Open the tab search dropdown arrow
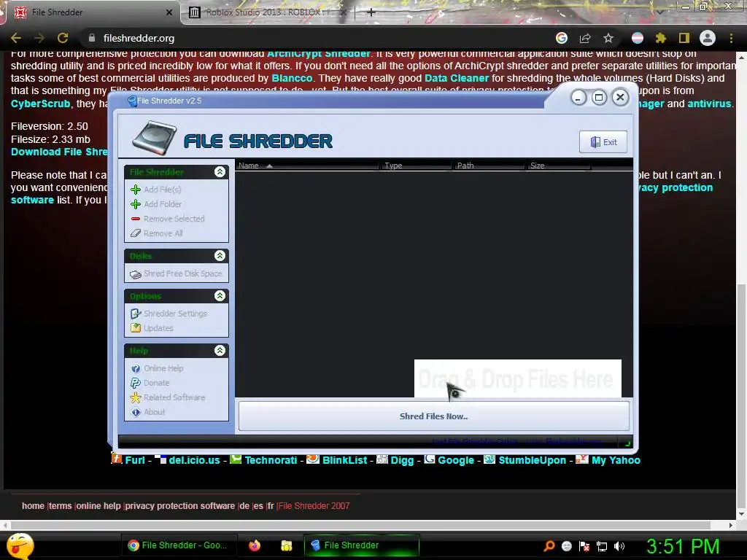 [x=660, y=12]
